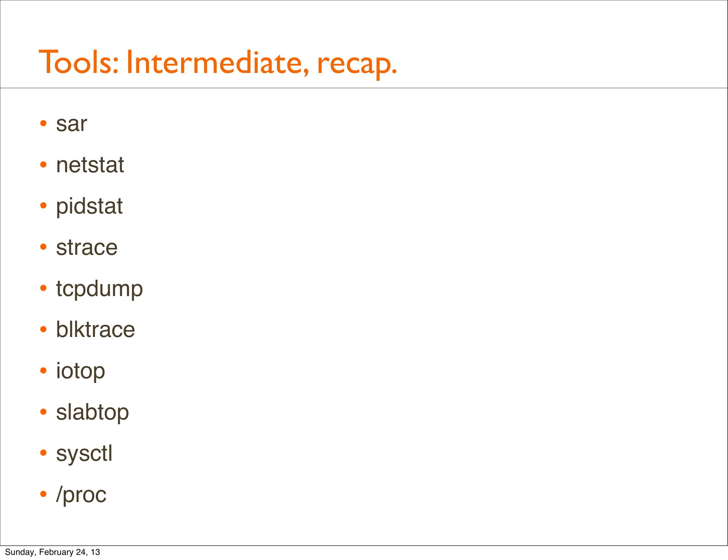Viewport: 728px width, 560px height.
Task: Click the orange bullet dot beside "sar"
Action: click(x=43, y=123)
